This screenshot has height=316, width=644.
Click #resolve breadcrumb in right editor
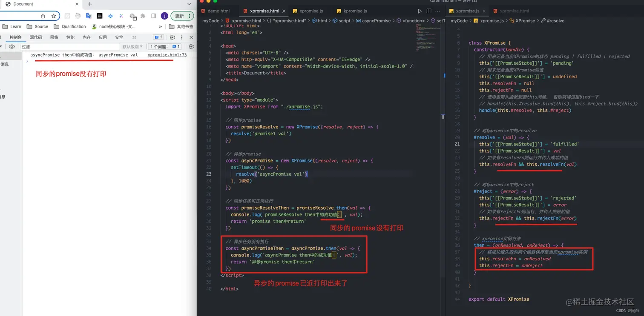pos(553,20)
